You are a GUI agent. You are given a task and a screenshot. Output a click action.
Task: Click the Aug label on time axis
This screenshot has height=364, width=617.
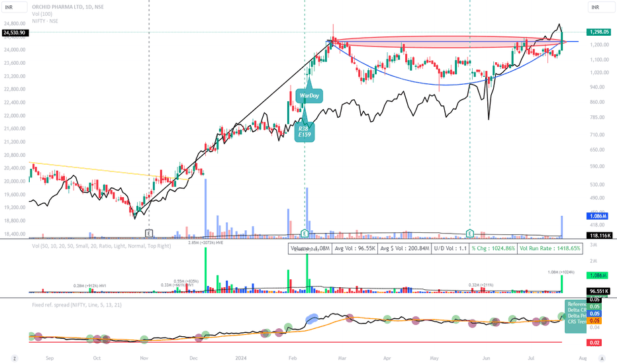tap(583, 358)
